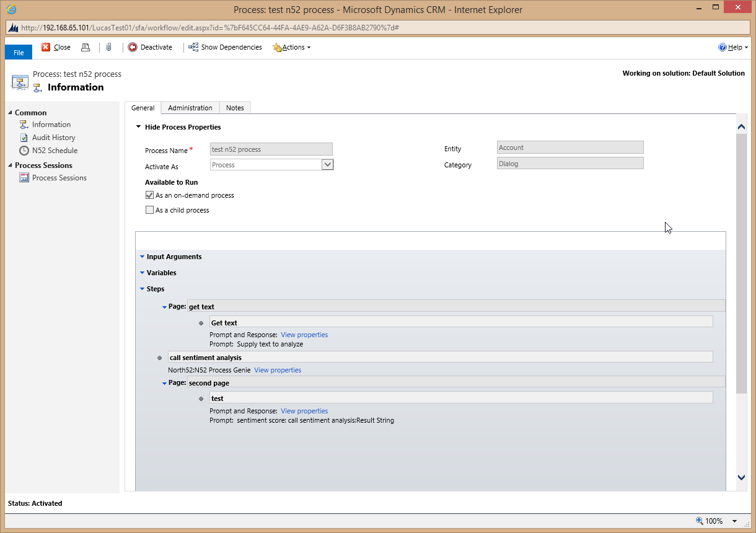The width and height of the screenshot is (756, 533).
Task: Collapse Hide Process Properties section
Action: point(139,127)
